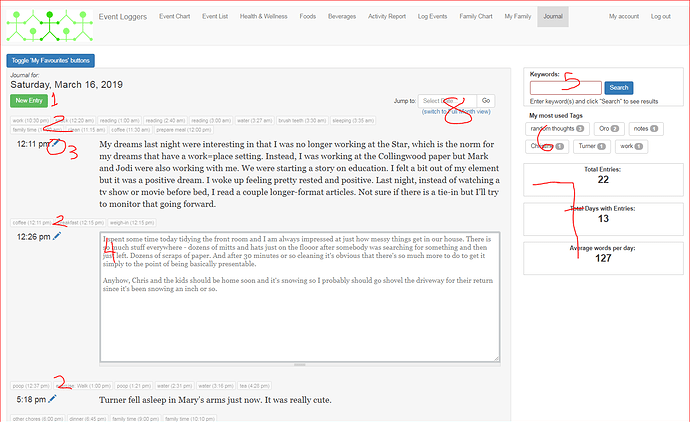Image resolution: width=690 pixels, height=422 pixels.
Task: Click the Average words per day value 127
Action: coord(603,258)
